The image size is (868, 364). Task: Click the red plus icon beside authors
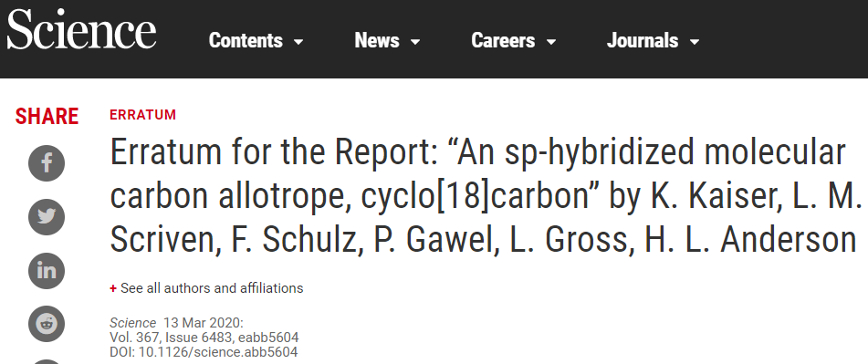(113, 288)
